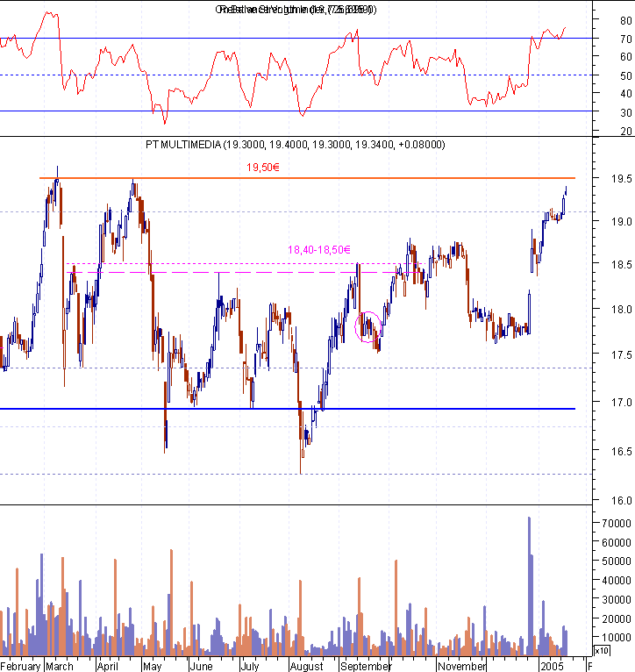Click the 20 level on the RSI axis
635x672 pixels.
tap(626, 131)
